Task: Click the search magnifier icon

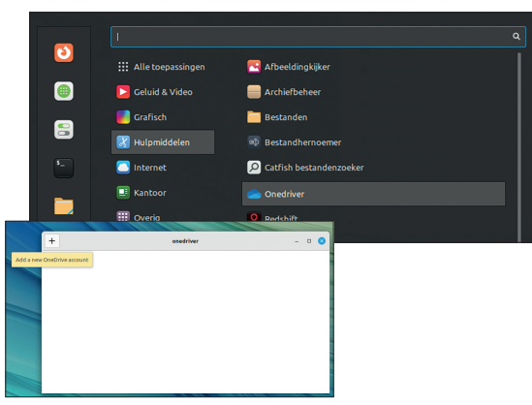Action: (x=516, y=36)
